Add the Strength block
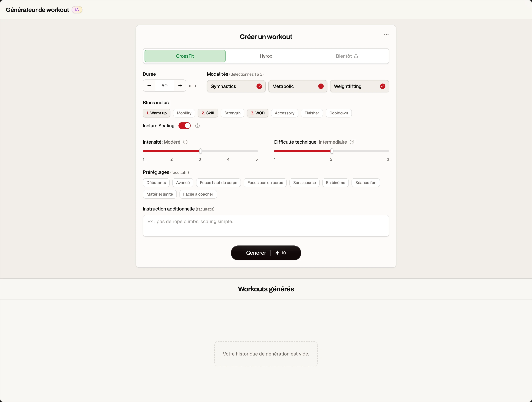 click(x=232, y=113)
